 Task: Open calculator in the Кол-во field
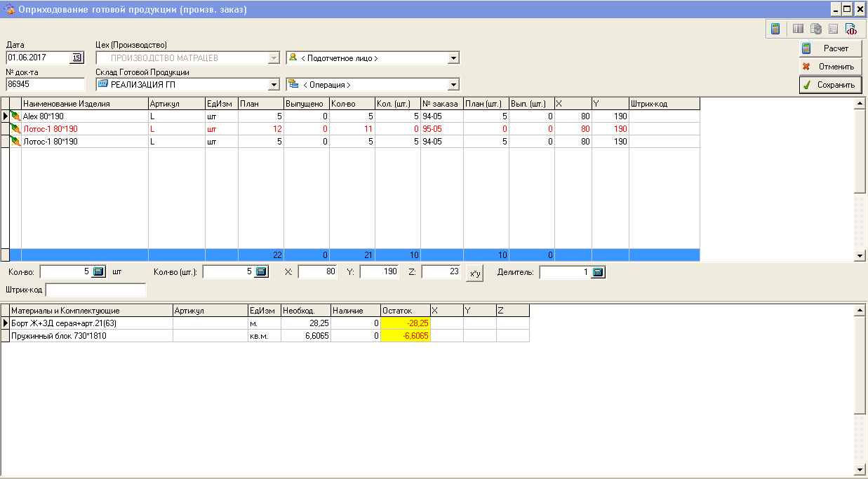(99, 271)
